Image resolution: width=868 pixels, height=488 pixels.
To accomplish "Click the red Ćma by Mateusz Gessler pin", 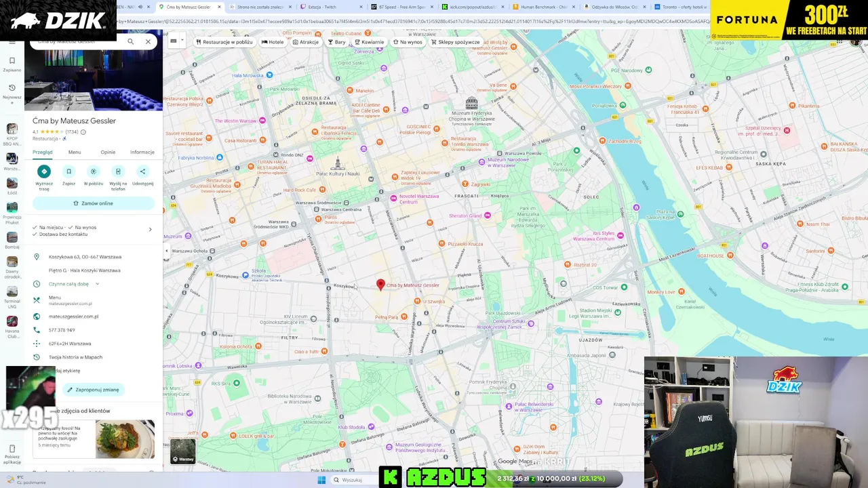I will 380,285.
